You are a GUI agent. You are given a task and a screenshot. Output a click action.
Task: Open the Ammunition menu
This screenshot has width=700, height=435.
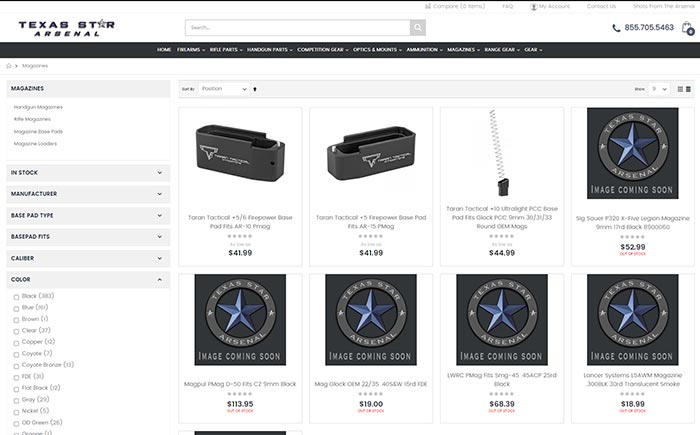424,50
